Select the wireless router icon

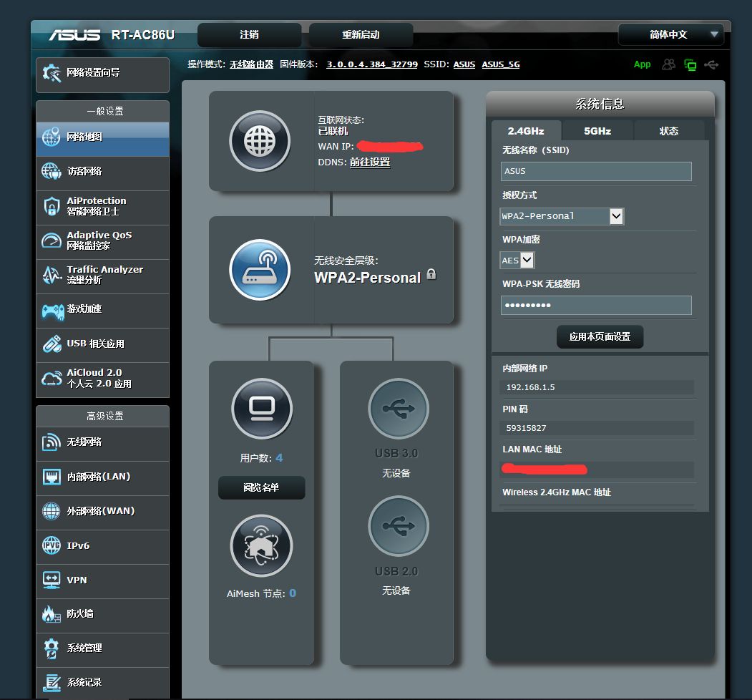[260, 270]
